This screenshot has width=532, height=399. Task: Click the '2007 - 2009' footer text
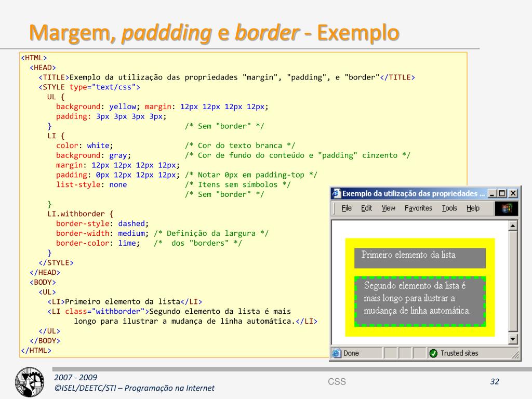[75, 377]
